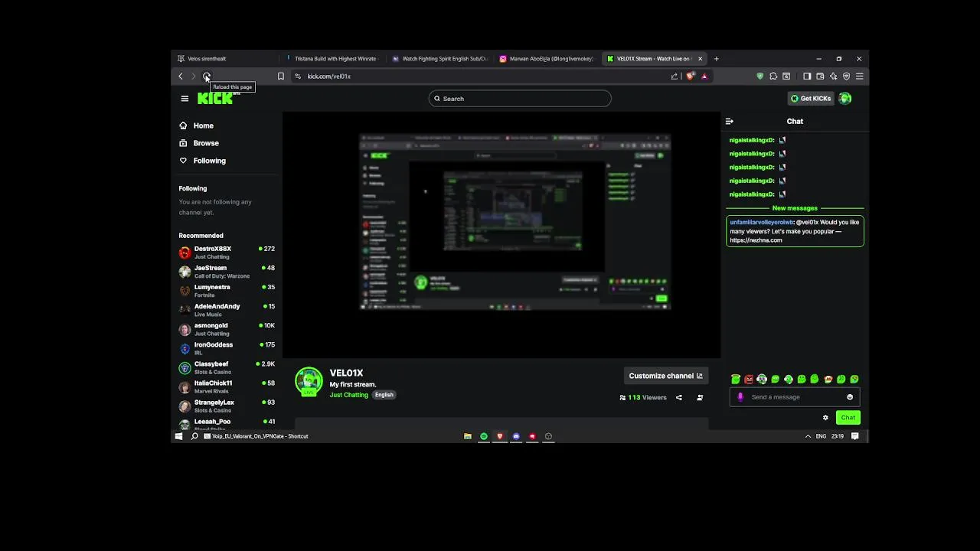Switch to Watch Fighting Spirit tab
This screenshot has height=551, width=980.
440,58
